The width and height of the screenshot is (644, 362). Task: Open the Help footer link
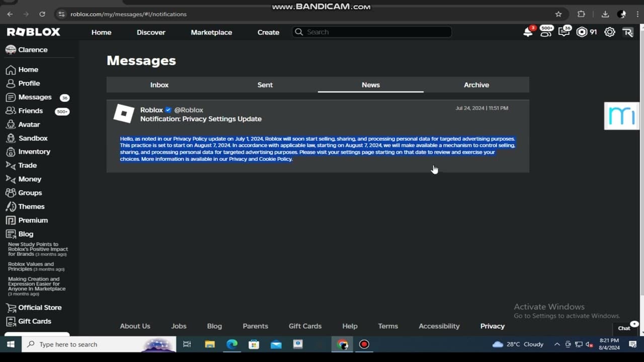350,326
